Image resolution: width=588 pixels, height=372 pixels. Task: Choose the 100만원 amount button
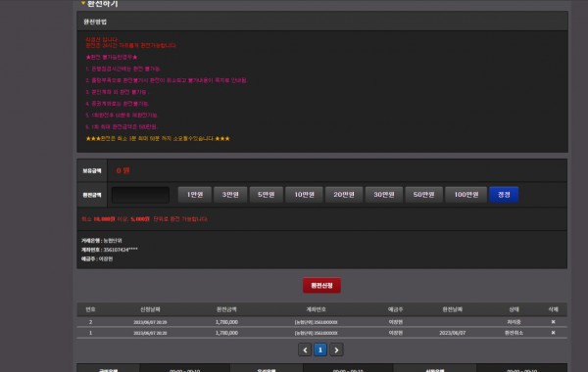pos(466,195)
